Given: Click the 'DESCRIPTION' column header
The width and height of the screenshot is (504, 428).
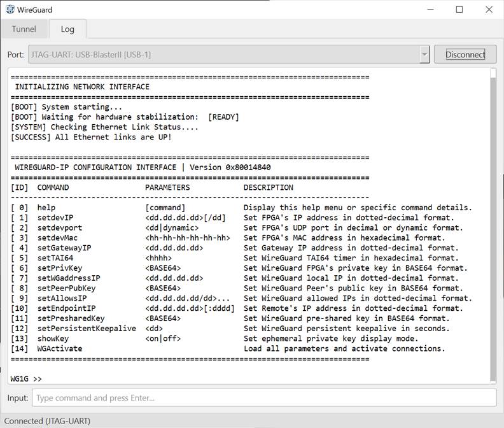Looking at the screenshot, I should click(x=269, y=187).
